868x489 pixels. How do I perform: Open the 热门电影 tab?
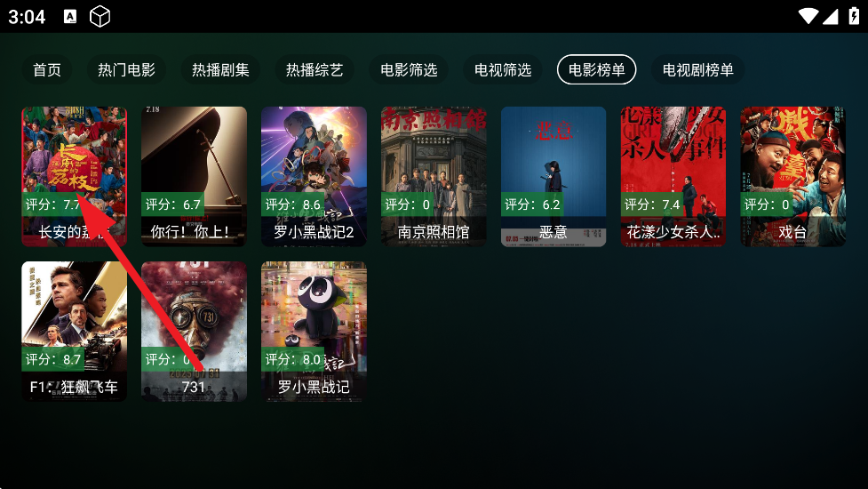127,69
